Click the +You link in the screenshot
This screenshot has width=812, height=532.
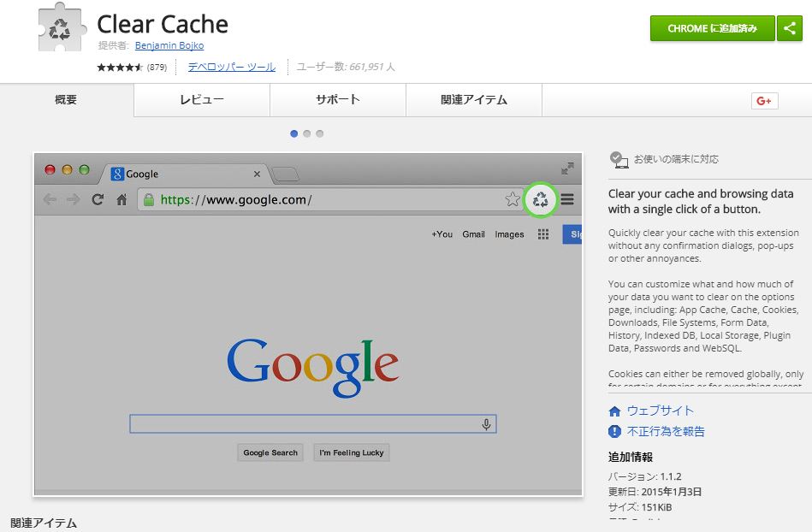(442, 234)
